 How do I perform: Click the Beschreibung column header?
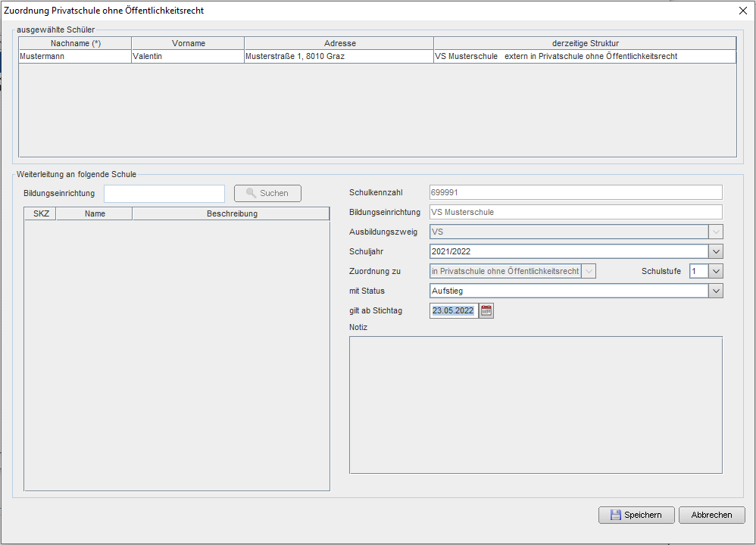tap(231, 213)
